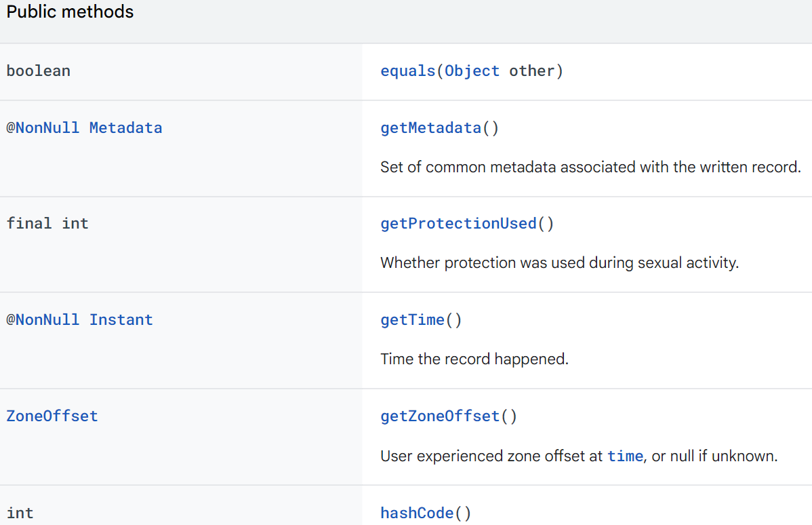Open the getProtectionUsed method link

(x=458, y=223)
